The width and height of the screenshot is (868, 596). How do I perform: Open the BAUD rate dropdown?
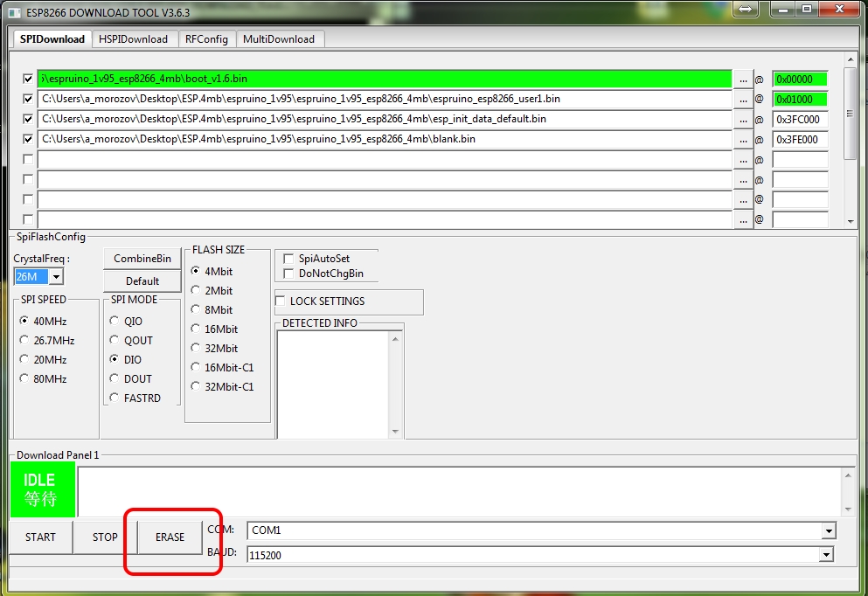tap(827, 555)
